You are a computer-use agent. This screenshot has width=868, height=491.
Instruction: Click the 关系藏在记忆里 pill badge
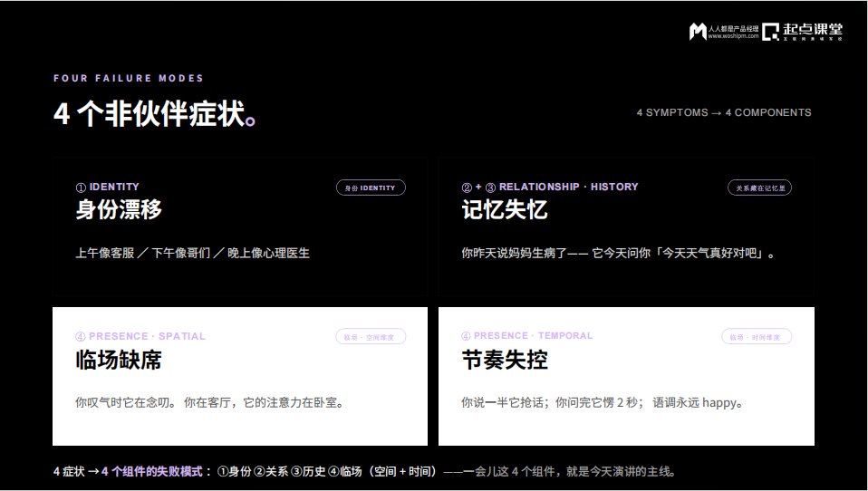pyautogui.click(x=759, y=188)
